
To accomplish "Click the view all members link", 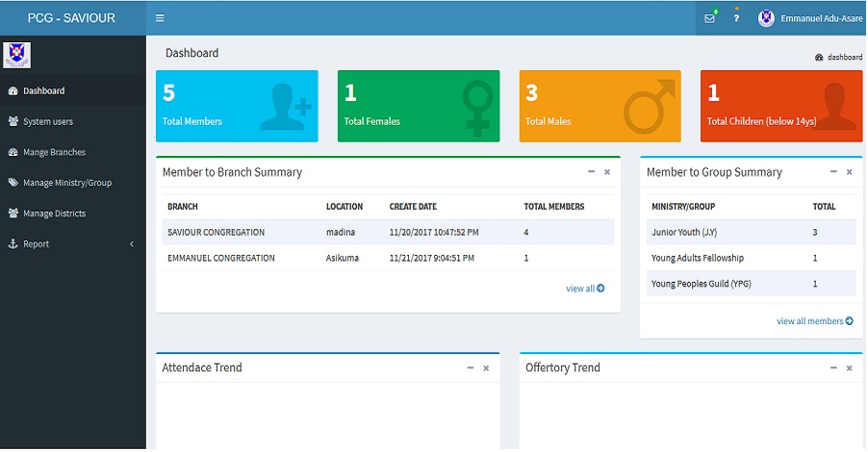I will (x=815, y=321).
